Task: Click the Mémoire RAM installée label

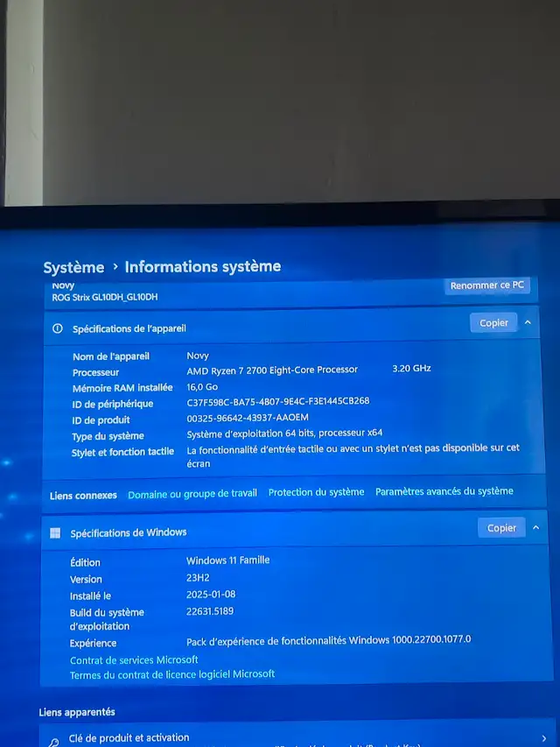Action: (122, 388)
